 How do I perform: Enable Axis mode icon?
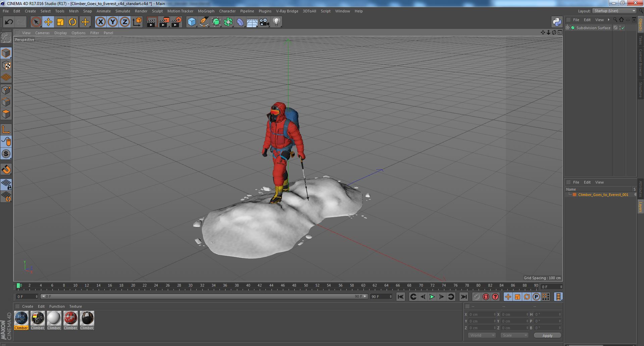(6, 130)
